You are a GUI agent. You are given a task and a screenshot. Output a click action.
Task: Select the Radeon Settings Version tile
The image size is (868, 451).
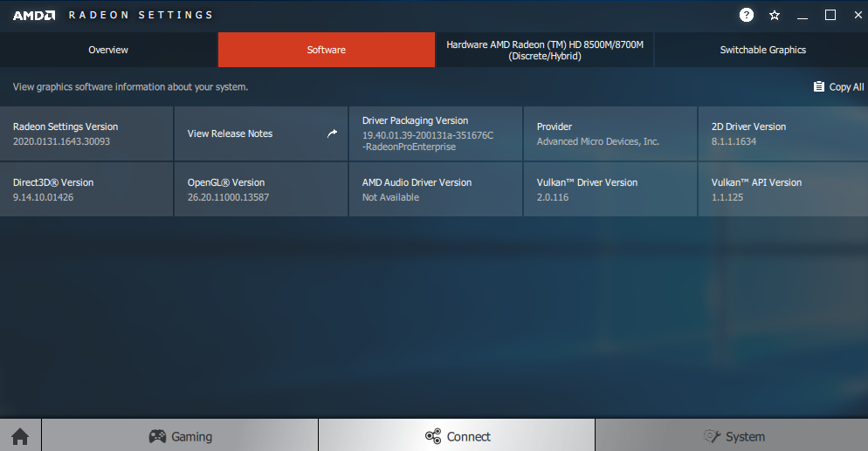click(x=86, y=133)
